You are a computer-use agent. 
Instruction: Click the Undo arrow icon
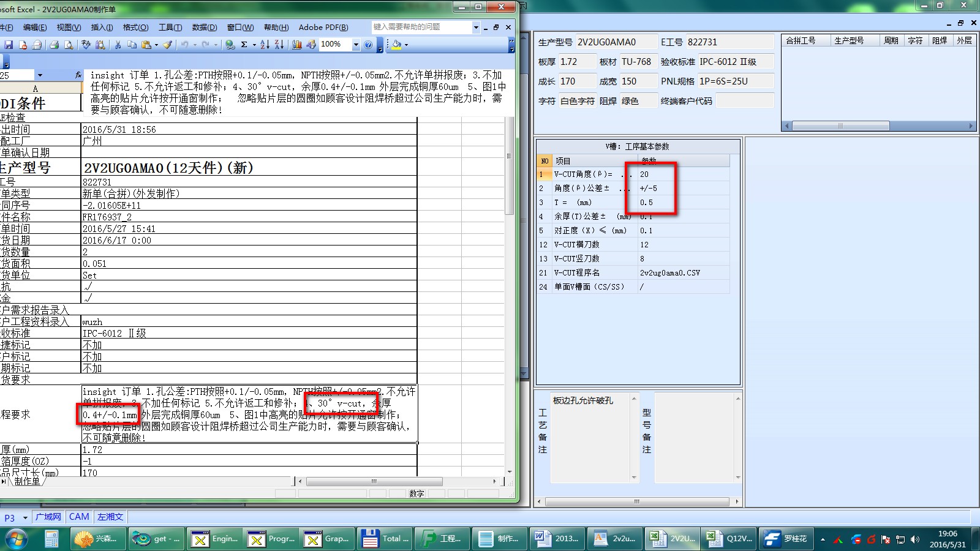pyautogui.click(x=184, y=45)
